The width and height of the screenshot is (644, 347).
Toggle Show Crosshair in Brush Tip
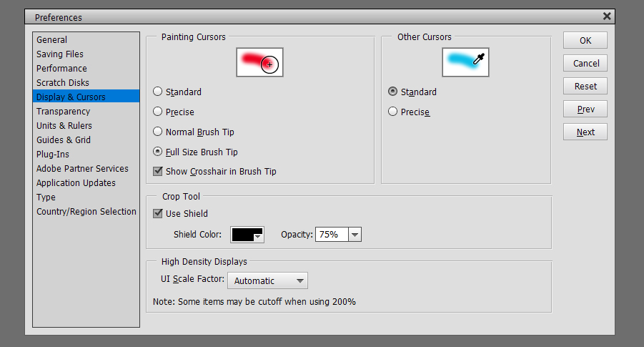click(158, 171)
